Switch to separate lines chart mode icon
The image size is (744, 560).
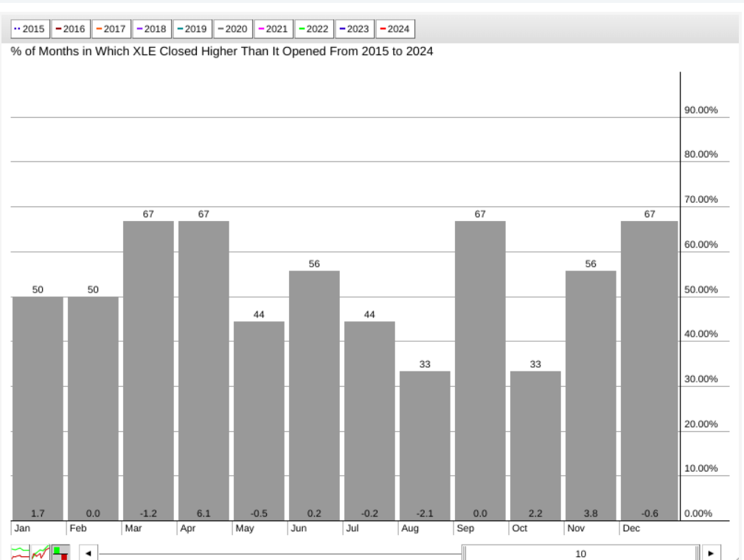[x=20, y=553]
